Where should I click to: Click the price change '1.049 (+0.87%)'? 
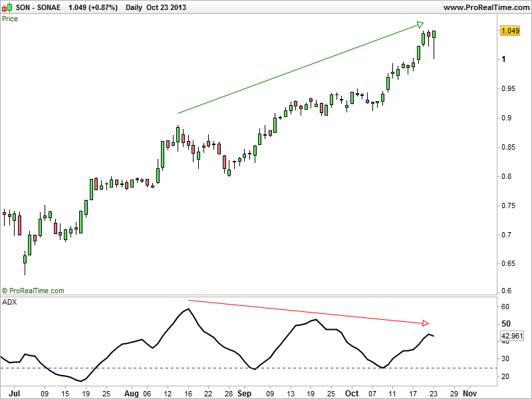coord(93,7)
